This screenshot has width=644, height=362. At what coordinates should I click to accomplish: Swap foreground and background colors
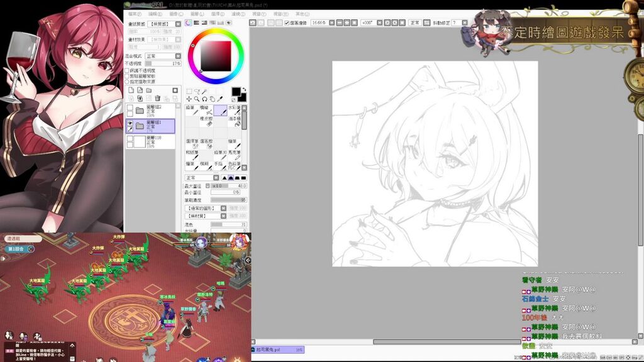click(x=244, y=89)
